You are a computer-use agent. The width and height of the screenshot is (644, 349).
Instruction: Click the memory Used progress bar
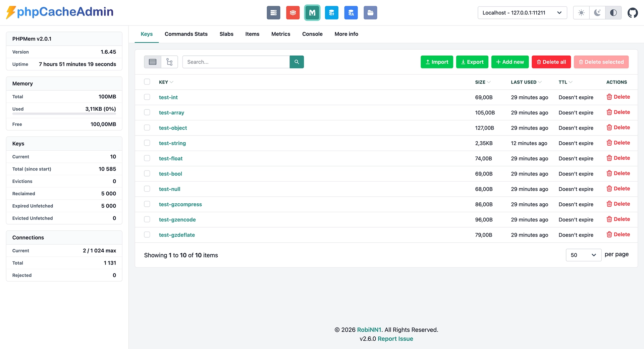[64, 114]
